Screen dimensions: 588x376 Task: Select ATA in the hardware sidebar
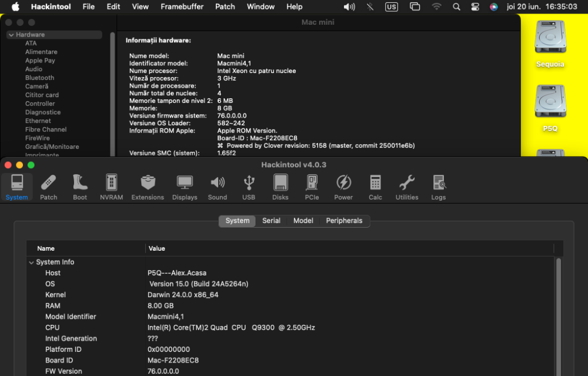click(31, 43)
